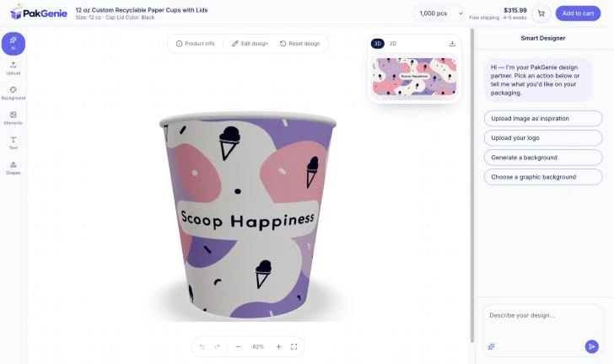Open the 1,000 pcs quantity dropdown

point(440,13)
